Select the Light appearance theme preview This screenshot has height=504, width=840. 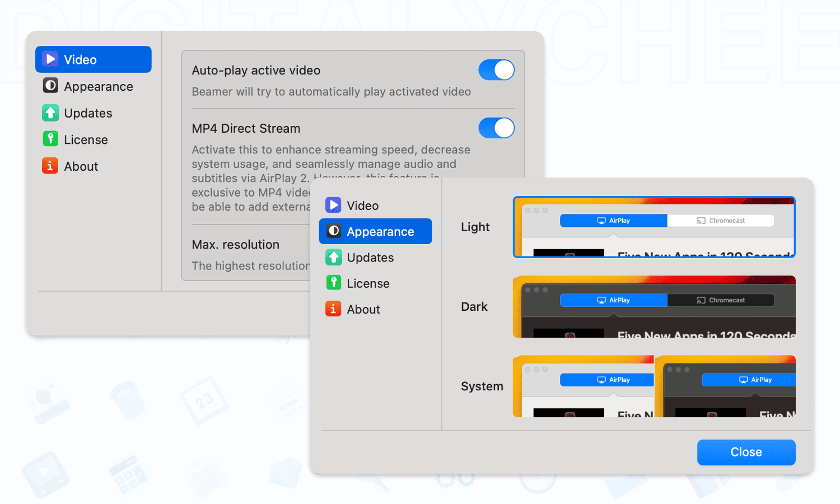coord(654,227)
